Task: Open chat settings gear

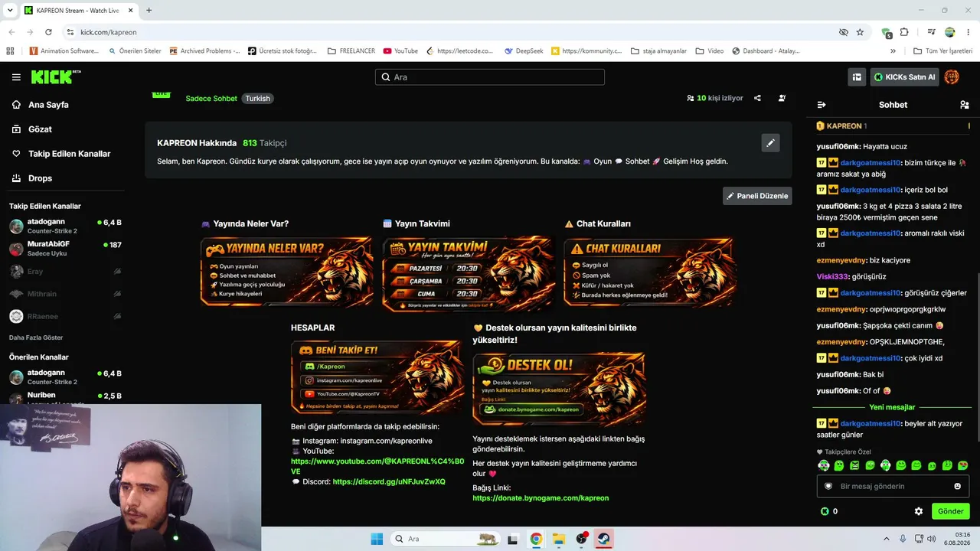Action: tap(919, 511)
